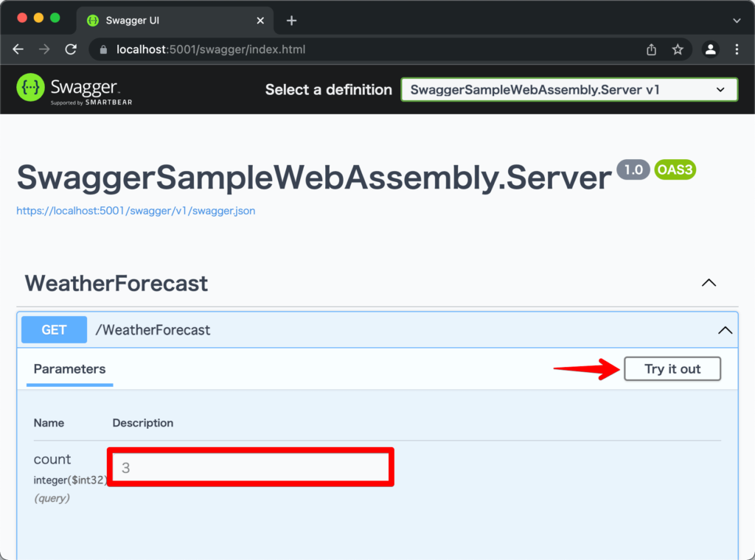Click the browser share icon

[651, 49]
